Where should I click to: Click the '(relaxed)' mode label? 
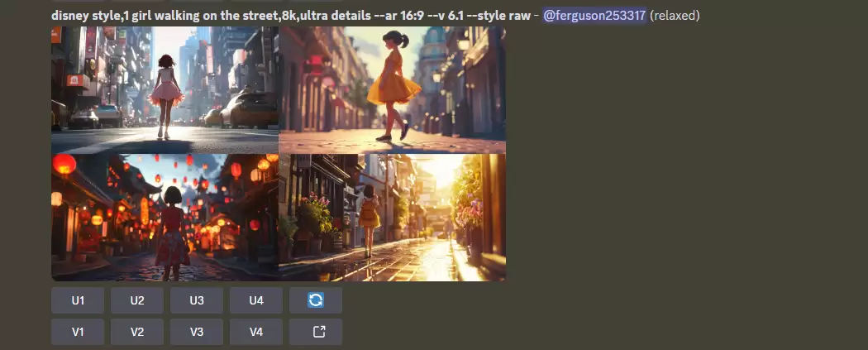click(x=675, y=16)
